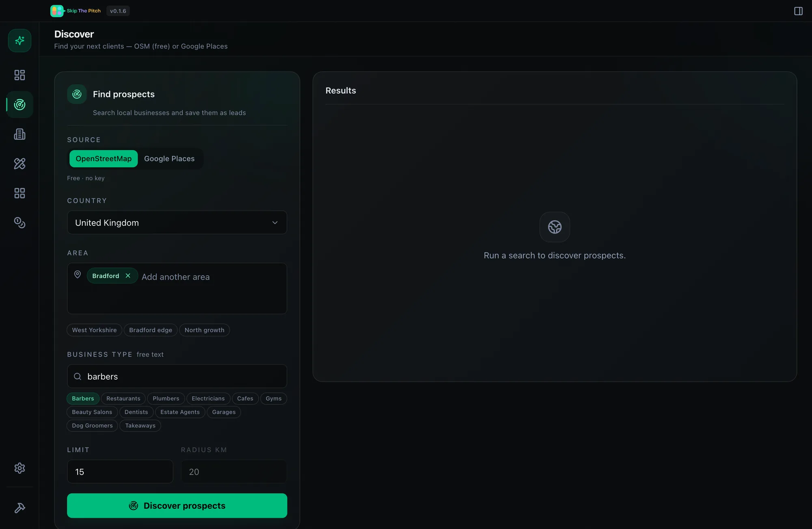This screenshot has height=529, width=812.
Task: Select the Electricians chip
Action: 208,399
